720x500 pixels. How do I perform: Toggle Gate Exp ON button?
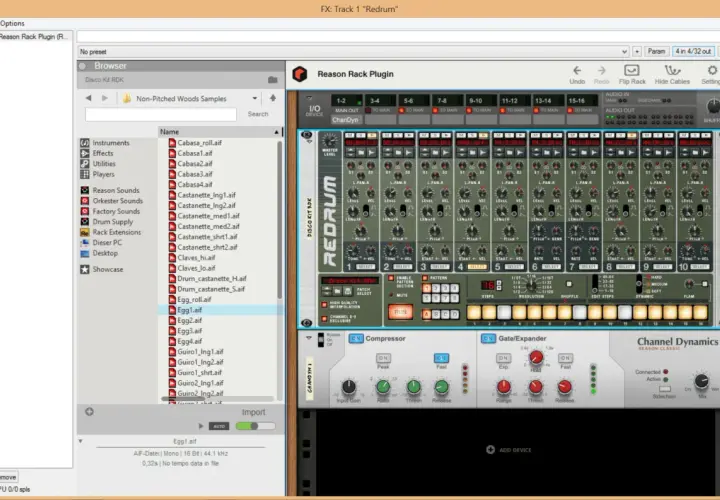[x=503, y=358]
